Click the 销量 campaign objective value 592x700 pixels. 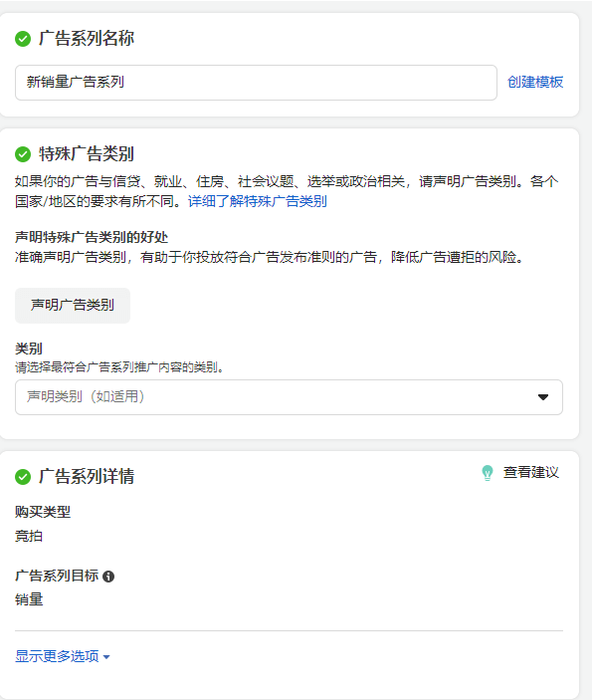click(29, 599)
